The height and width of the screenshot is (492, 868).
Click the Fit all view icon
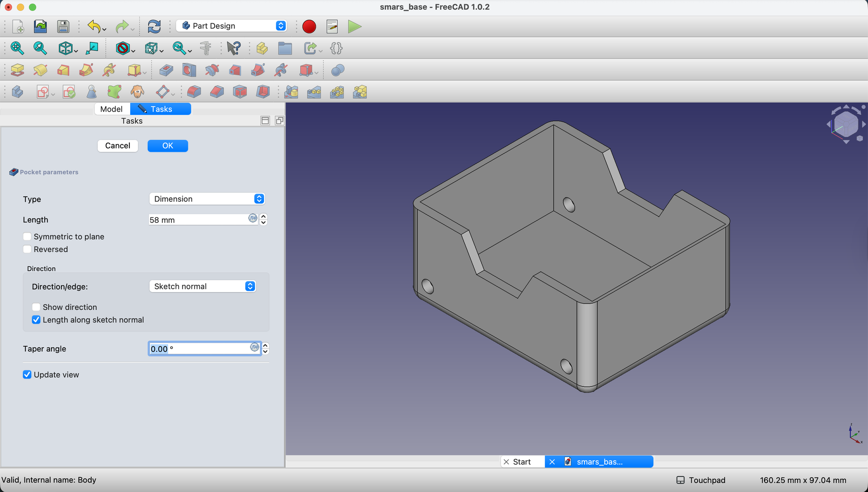[17, 48]
